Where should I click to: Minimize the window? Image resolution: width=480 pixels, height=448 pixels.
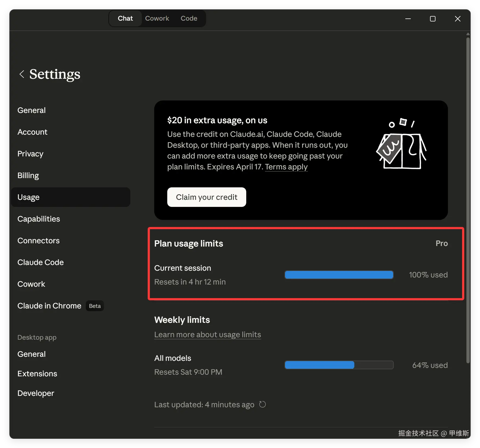click(408, 19)
